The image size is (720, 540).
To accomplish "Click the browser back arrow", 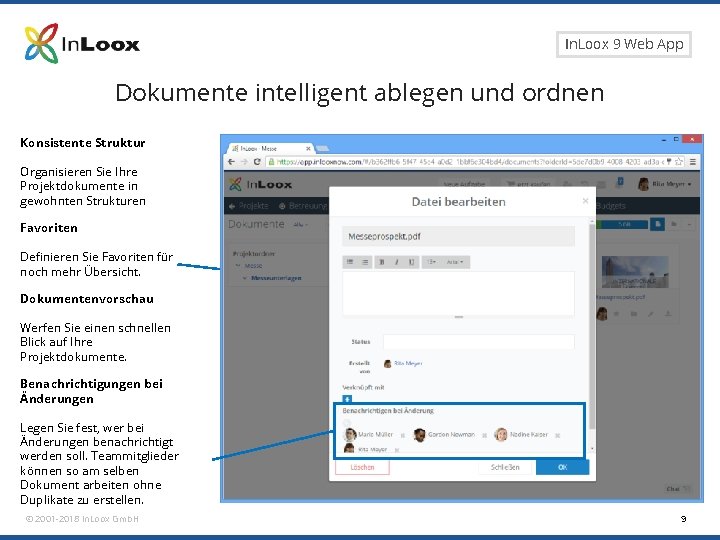I will pyautogui.click(x=231, y=162).
